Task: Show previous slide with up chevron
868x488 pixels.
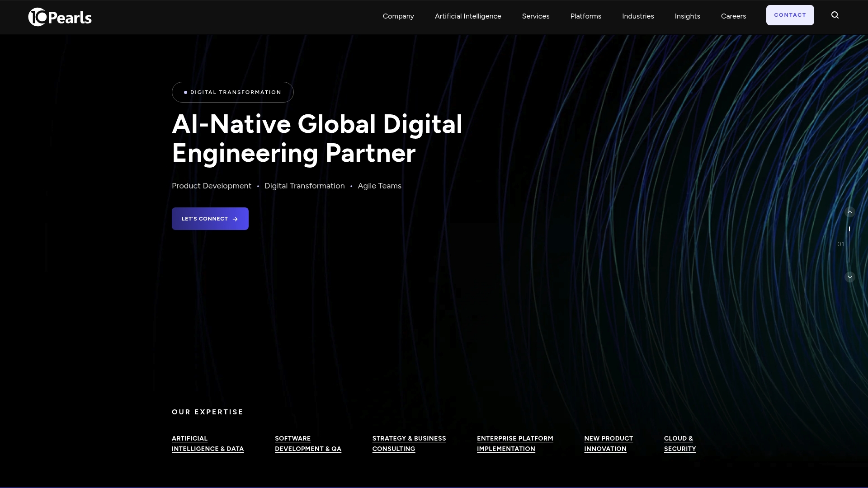Action: (850, 212)
